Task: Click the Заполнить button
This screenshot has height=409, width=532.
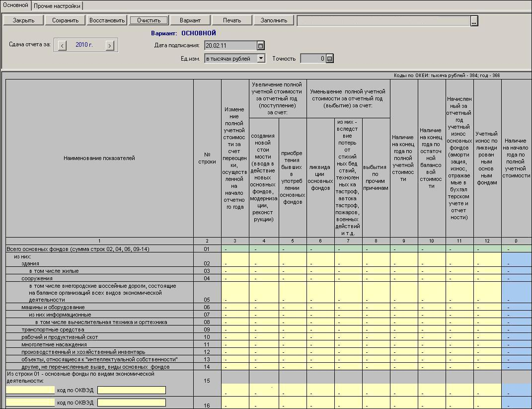Action: (274, 20)
